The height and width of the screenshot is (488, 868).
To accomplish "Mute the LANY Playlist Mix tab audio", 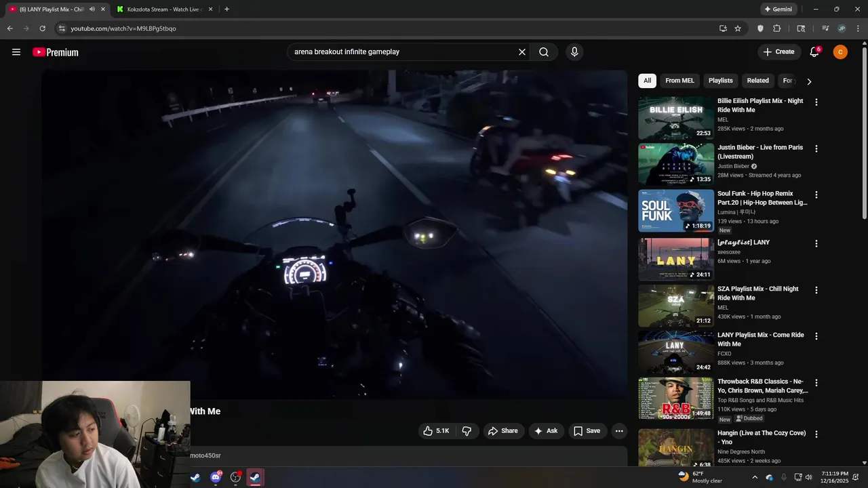I will click(92, 9).
